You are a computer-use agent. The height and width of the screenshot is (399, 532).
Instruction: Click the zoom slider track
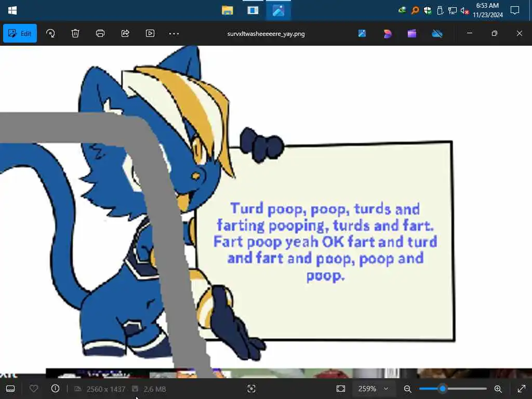click(x=453, y=389)
